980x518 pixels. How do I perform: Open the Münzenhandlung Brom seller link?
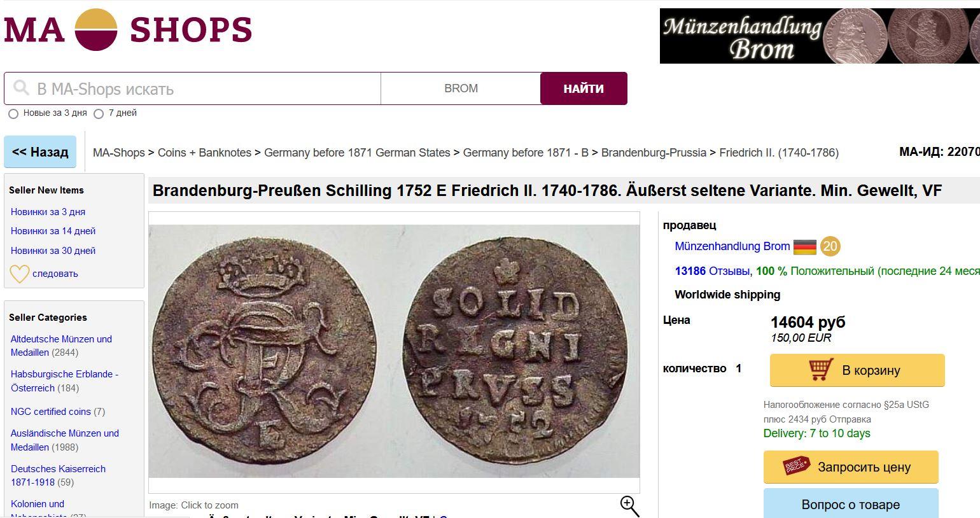(x=732, y=246)
